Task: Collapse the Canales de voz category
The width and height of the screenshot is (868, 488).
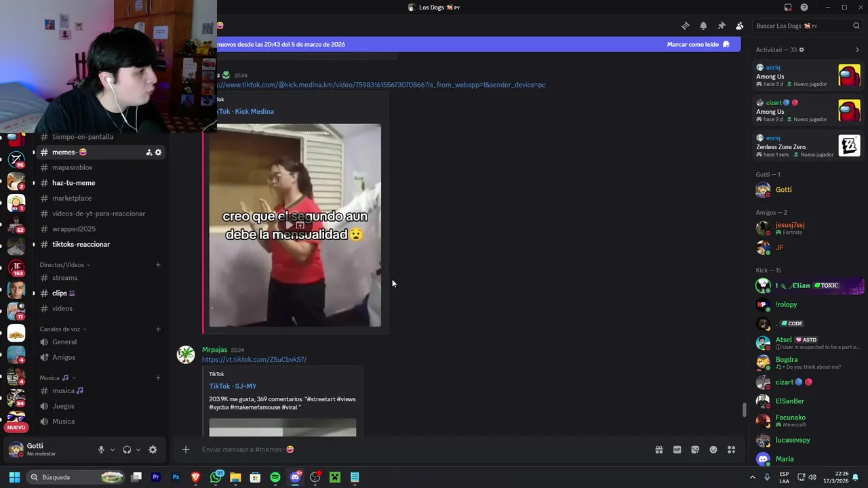Action: point(62,329)
